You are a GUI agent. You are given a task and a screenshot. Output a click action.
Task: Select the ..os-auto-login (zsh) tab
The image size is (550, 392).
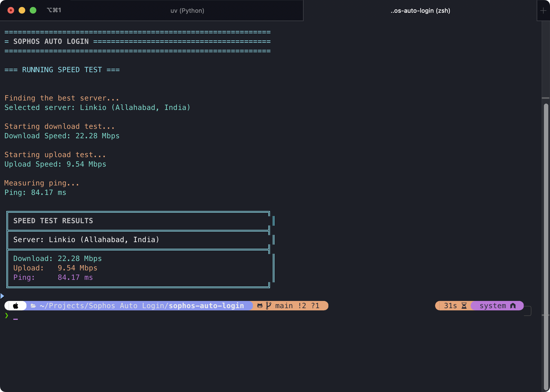(420, 11)
